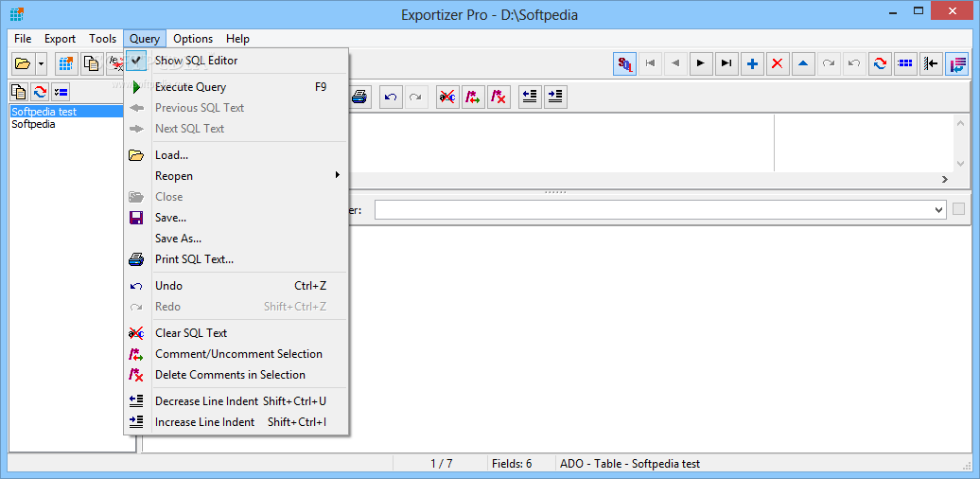
Task: Click SQL editor vertical scrollbar down arrow
Action: point(961,164)
